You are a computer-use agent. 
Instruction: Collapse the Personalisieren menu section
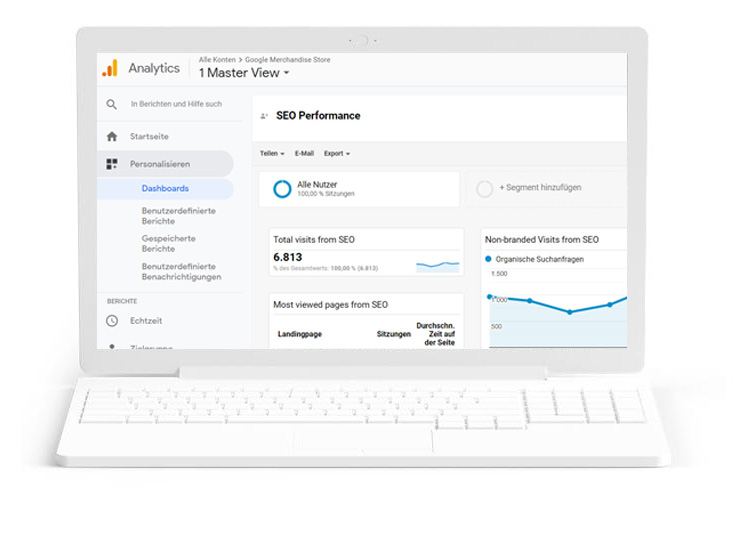coord(165,164)
